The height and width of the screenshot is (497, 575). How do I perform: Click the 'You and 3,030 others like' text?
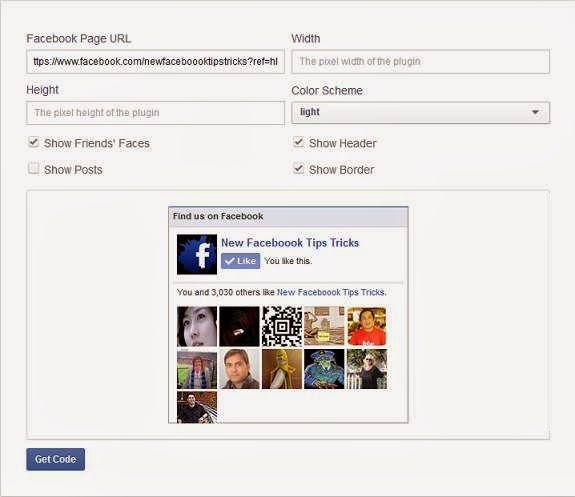tap(226, 292)
